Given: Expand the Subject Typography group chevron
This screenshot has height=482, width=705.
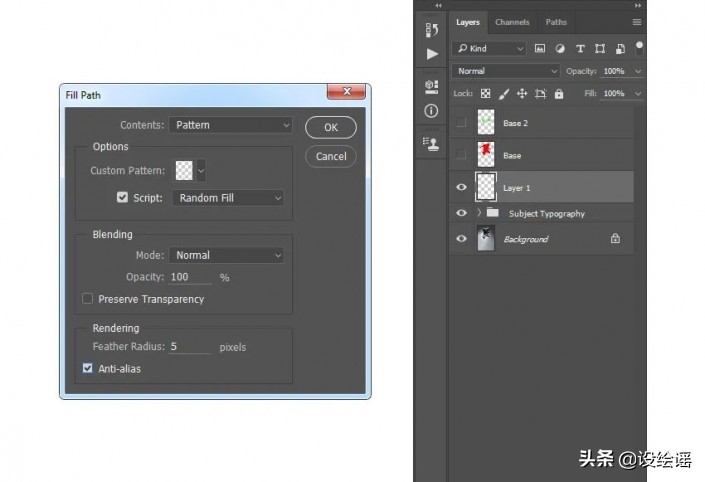Looking at the screenshot, I should tap(479, 212).
